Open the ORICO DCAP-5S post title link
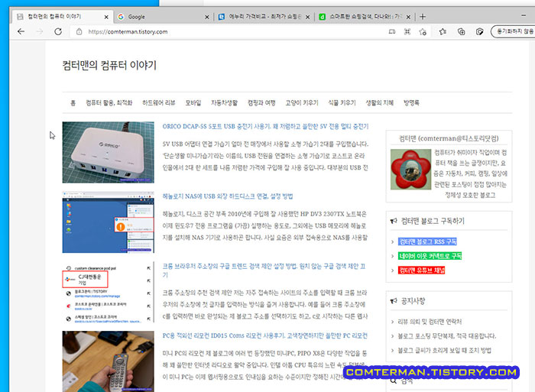The image size is (535, 392). 265,126
